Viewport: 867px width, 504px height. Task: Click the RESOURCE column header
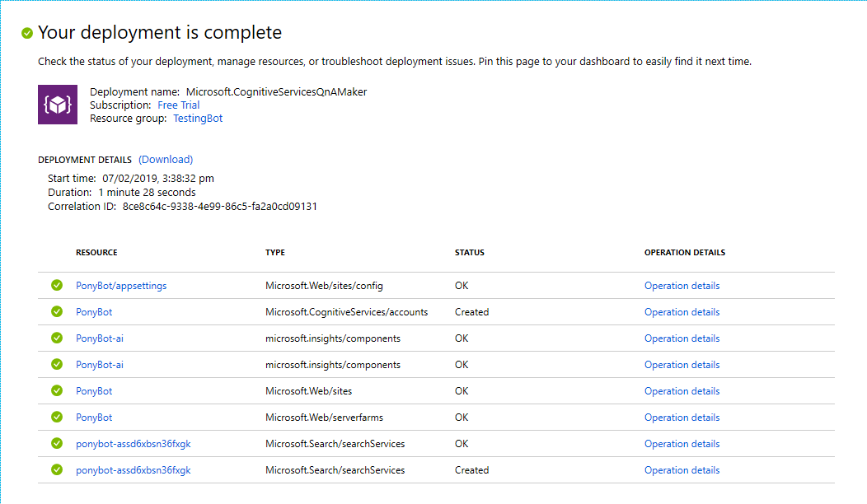click(96, 253)
